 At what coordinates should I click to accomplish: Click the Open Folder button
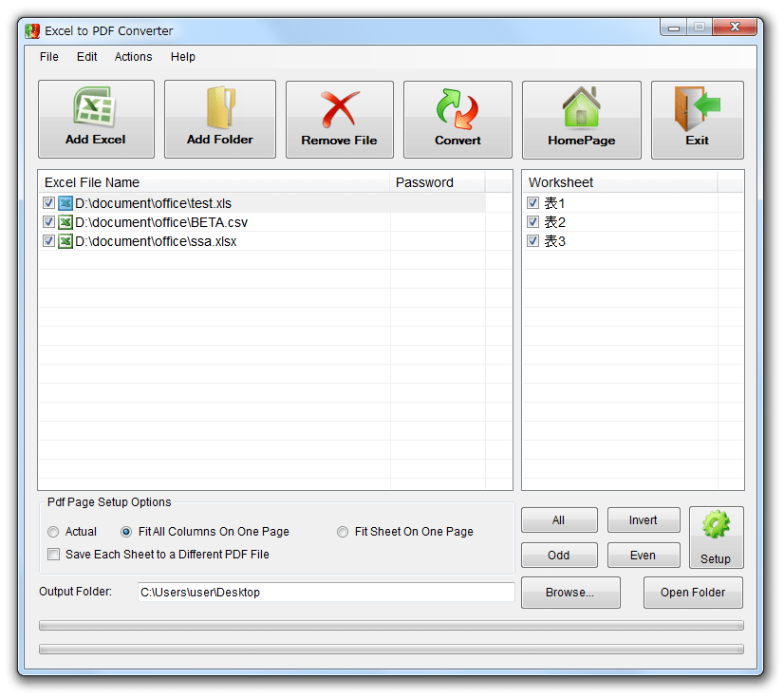693,593
